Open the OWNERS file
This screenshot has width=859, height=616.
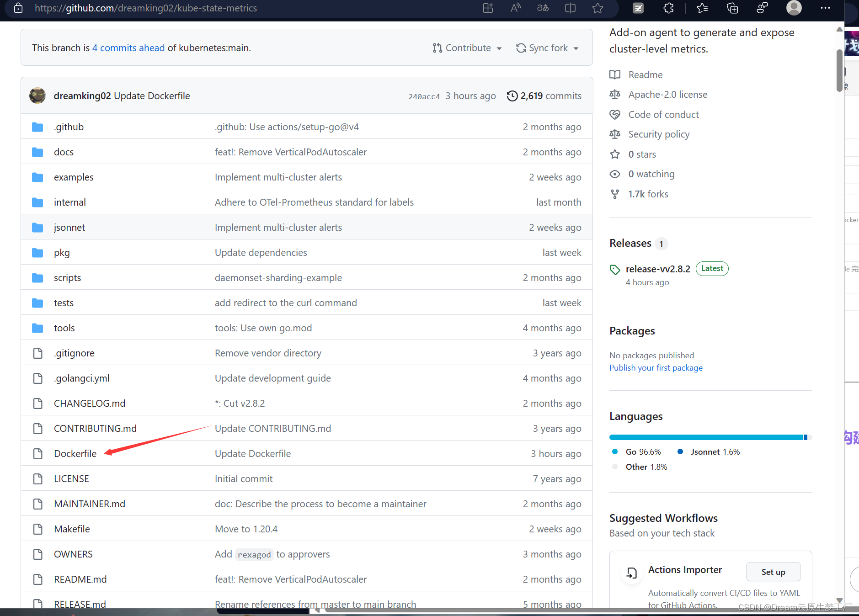(x=73, y=554)
